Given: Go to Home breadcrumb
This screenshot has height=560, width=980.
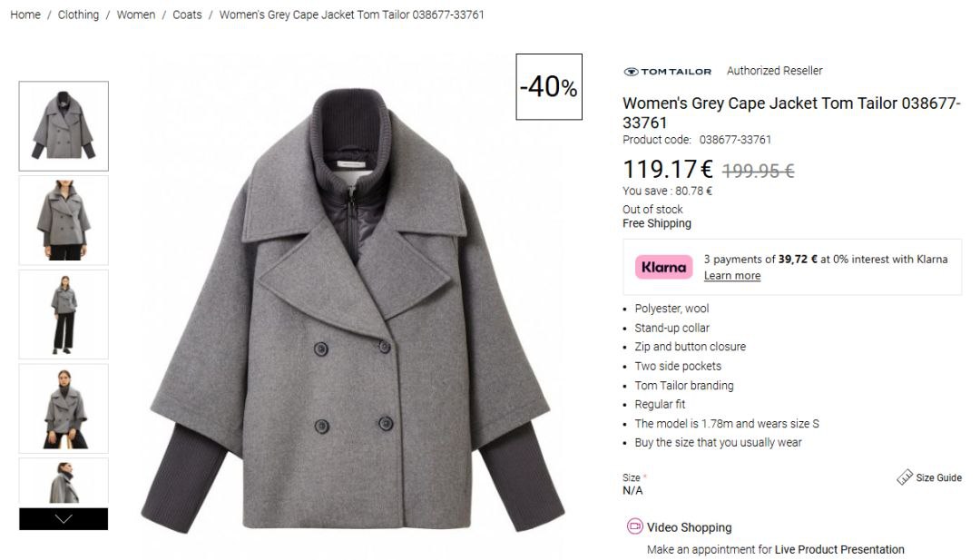Looking at the screenshot, I should tap(25, 15).
